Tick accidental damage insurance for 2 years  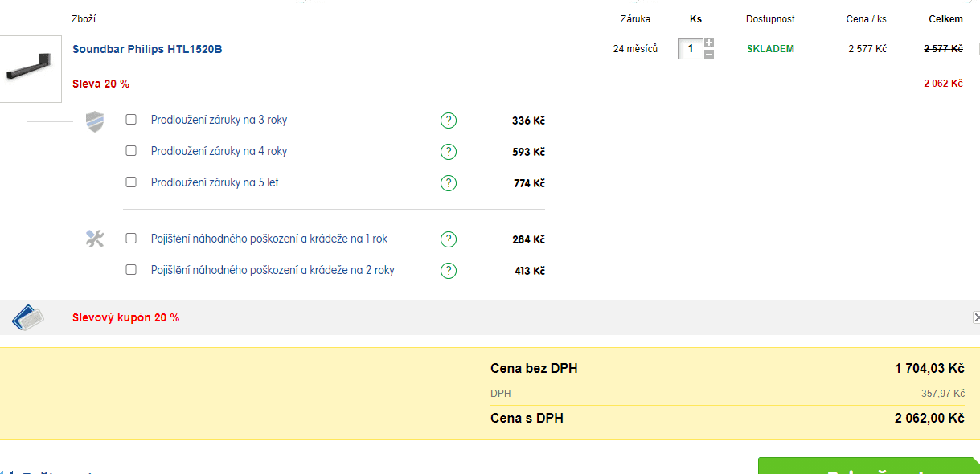131,270
